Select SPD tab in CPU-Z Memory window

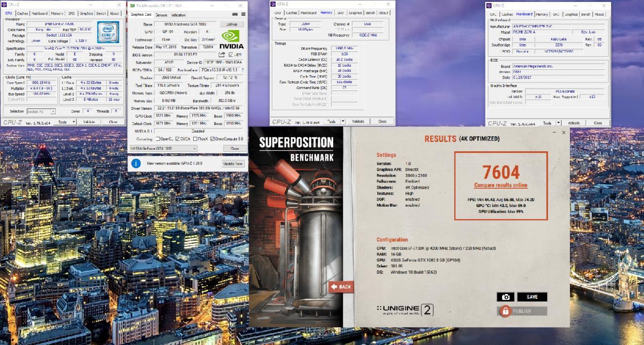click(x=341, y=13)
